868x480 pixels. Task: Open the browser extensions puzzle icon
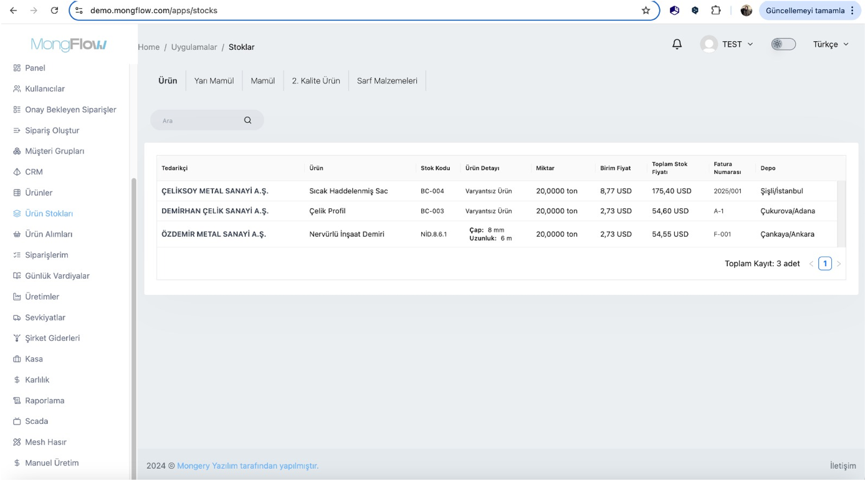pos(715,11)
